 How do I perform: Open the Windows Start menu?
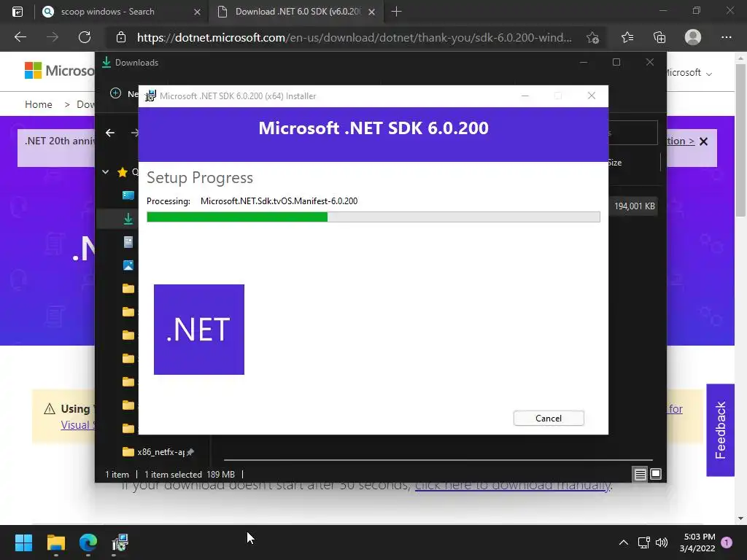pyautogui.click(x=23, y=542)
